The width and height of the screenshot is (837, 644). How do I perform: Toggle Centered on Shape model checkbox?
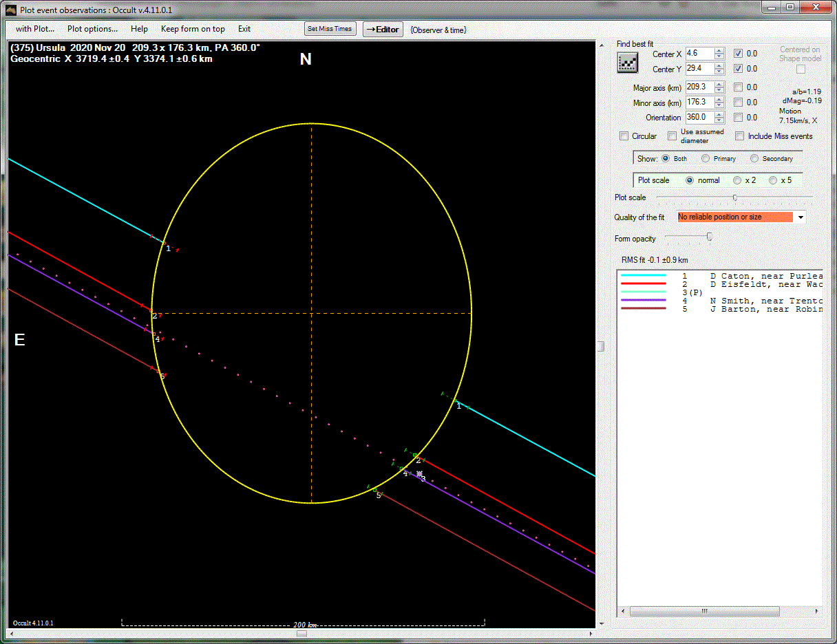(x=801, y=69)
